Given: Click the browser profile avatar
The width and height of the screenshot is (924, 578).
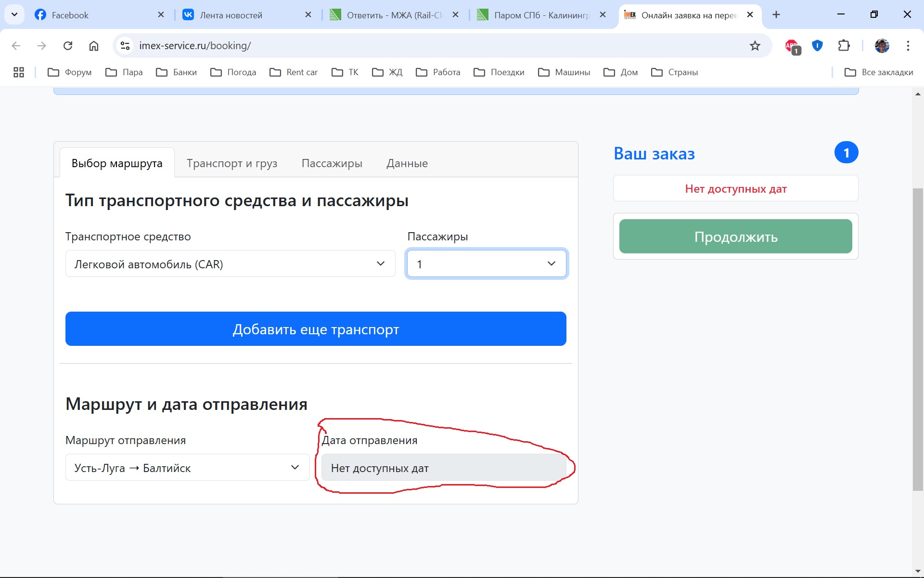Looking at the screenshot, I should click(882, 46).
